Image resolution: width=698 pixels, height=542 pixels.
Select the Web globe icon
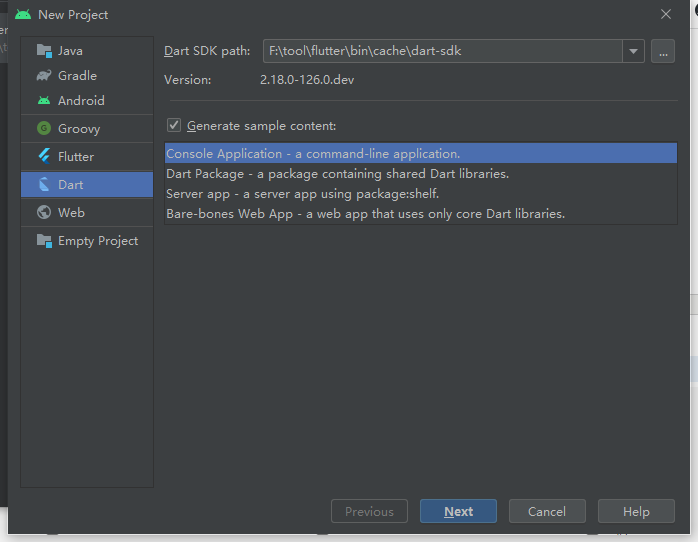pyautogui.click(x=44, y=212)
